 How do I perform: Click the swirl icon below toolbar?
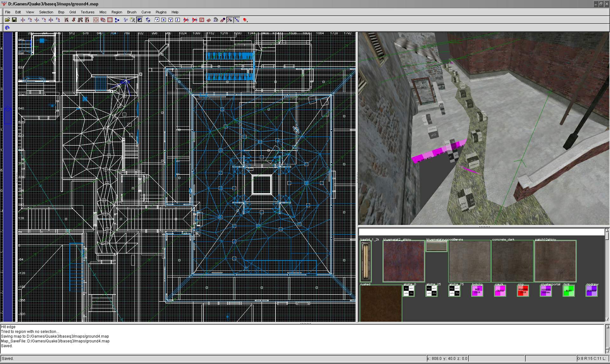coord(7,28)
